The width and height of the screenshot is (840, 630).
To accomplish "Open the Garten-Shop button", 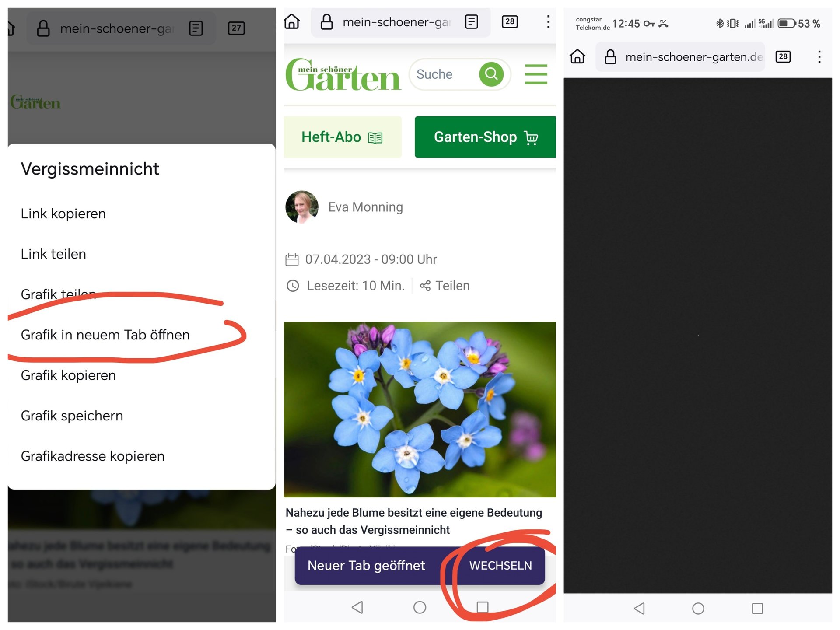I will pos(485,137).
